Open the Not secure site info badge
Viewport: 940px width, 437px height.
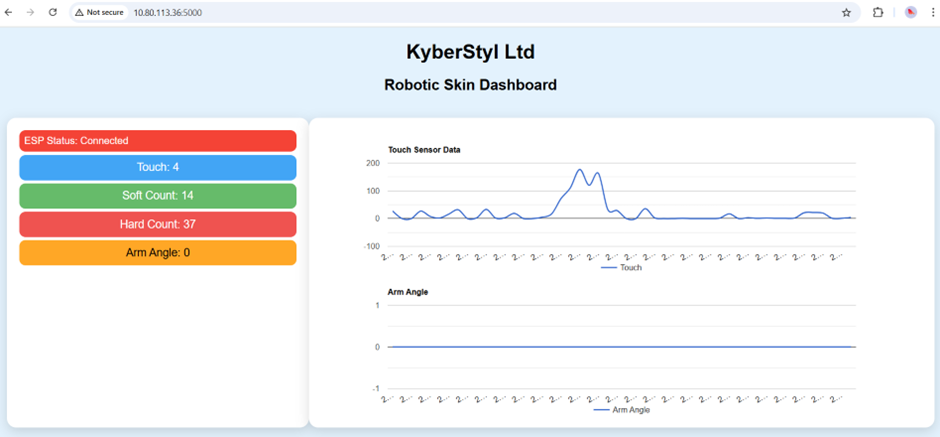click(x=100, y=12)
